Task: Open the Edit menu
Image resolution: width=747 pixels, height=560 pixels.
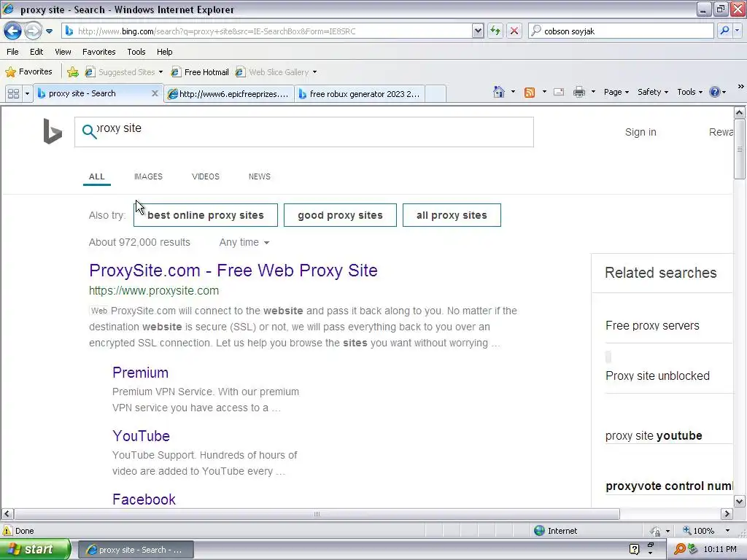Action: 36,52
